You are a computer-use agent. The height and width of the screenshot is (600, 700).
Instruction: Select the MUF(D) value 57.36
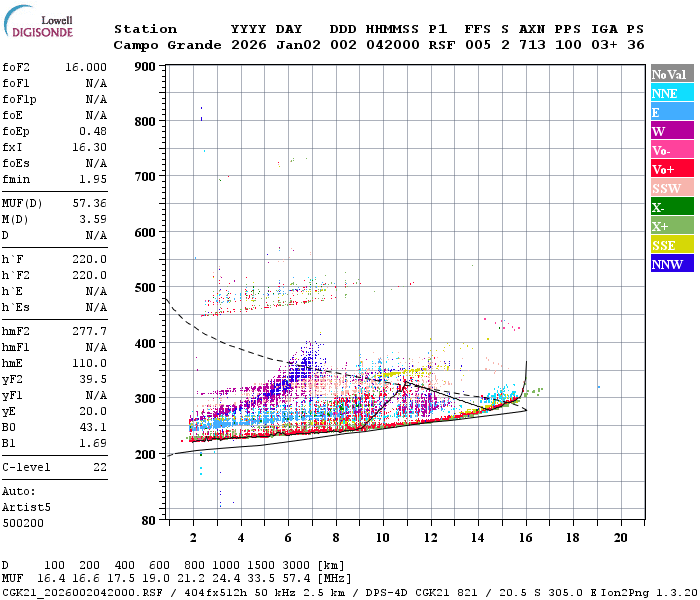pyautogui.click(x=90, y=203)
